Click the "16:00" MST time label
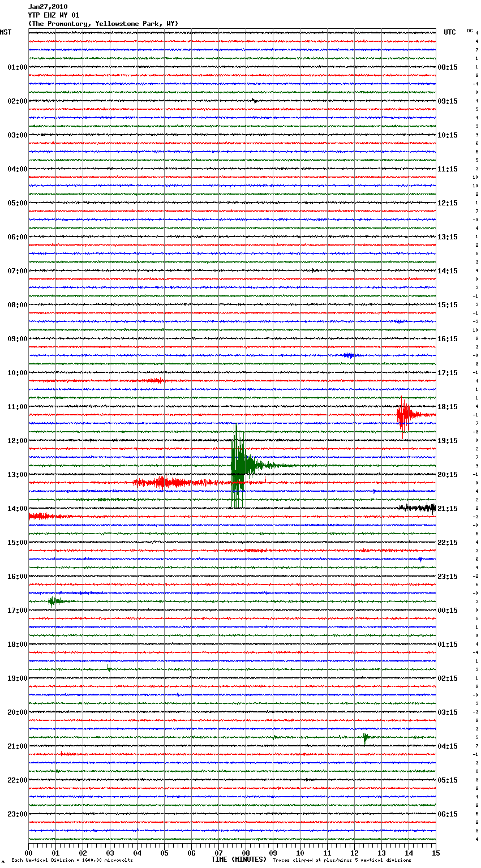Viewport: 481px width, 868px height. tap(17, 577)
